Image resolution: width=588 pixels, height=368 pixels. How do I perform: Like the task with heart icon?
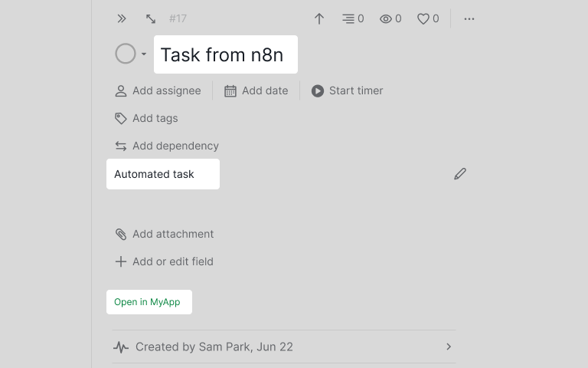point(427,18)
